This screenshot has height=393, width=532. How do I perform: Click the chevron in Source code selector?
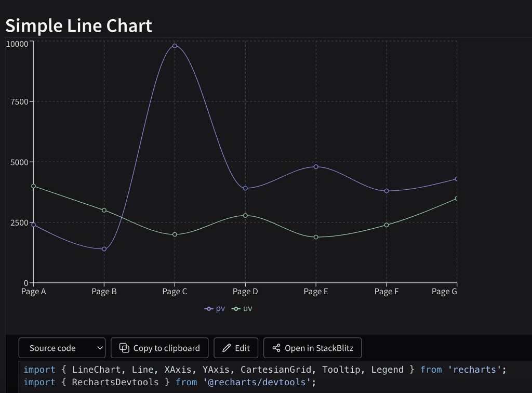(100, 348)
